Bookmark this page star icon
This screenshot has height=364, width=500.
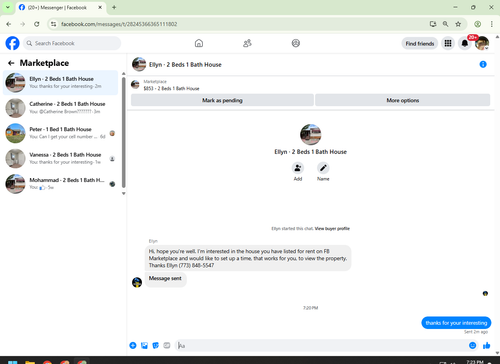click(x=458, y=24)
